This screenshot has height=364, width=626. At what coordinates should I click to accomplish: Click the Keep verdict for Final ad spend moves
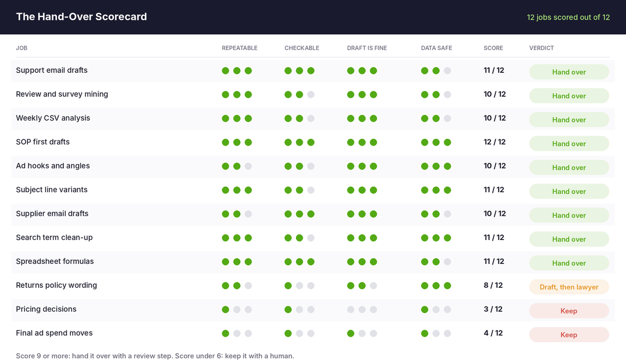[x=569, y=335]
